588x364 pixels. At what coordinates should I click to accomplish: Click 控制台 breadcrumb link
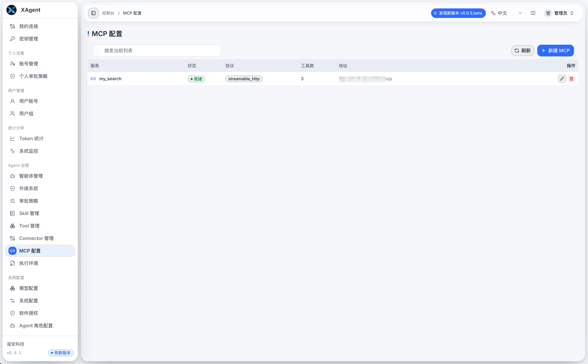pyautogui.click(x=108, y=13)
